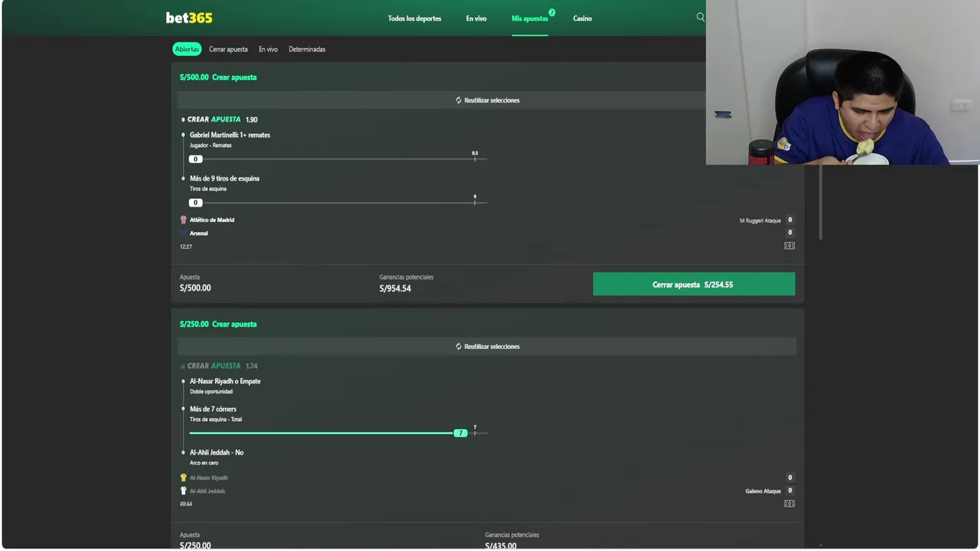Click the refresh icon in first Reutilizar selecciones

pyautogui.click(x=459, y=100)
